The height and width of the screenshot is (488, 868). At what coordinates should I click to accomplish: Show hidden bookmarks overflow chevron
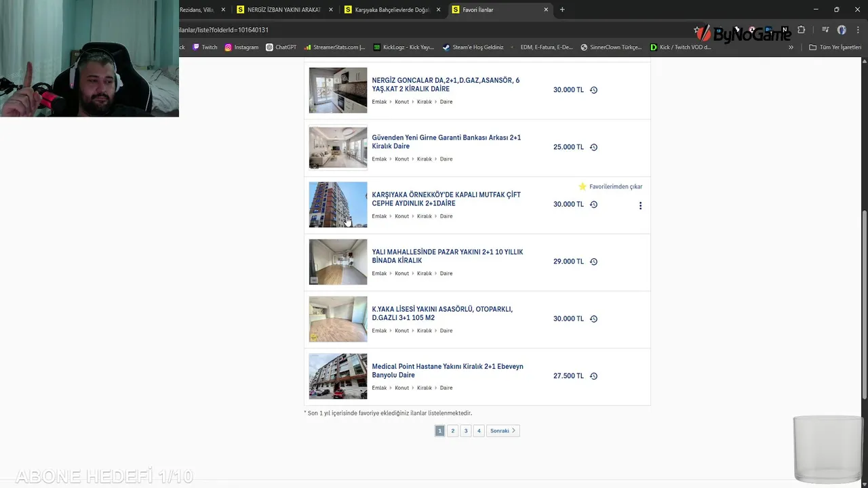coord(791,47)
